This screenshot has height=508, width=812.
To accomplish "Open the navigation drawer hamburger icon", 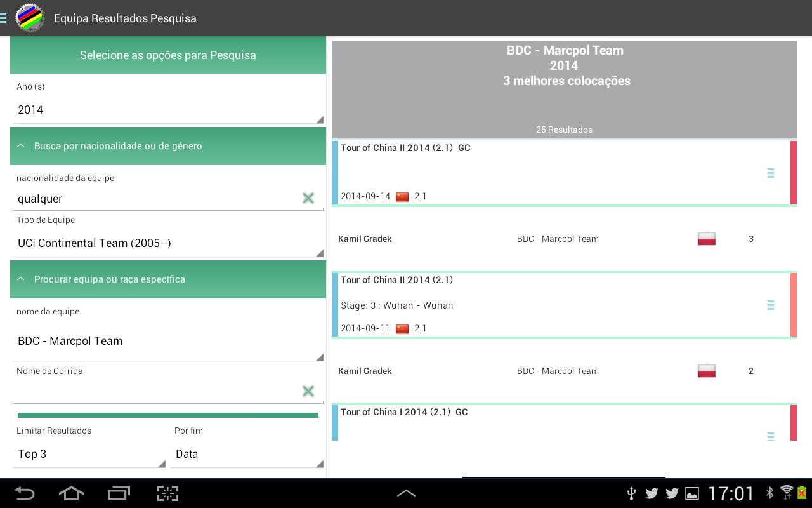I will (x=3, y=18).
